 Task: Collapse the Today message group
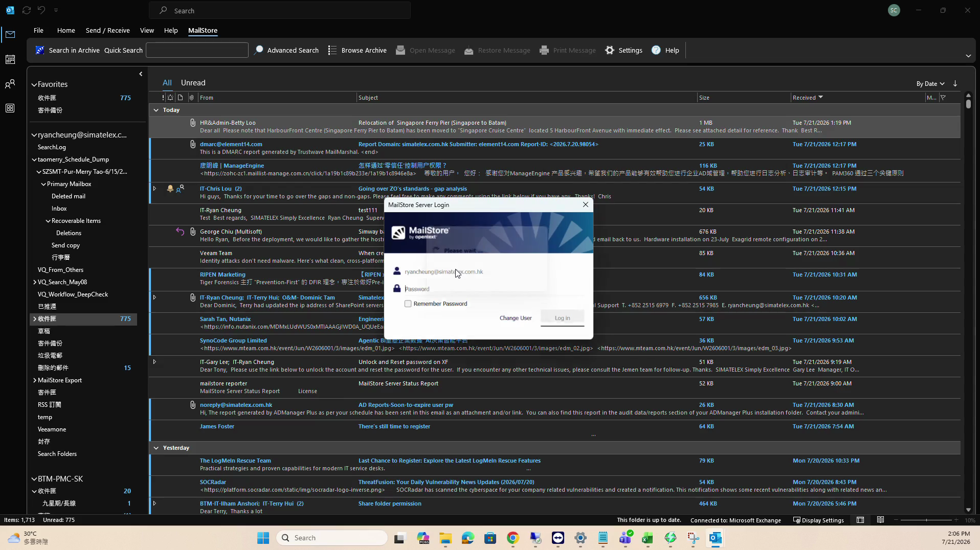[156, 110]
